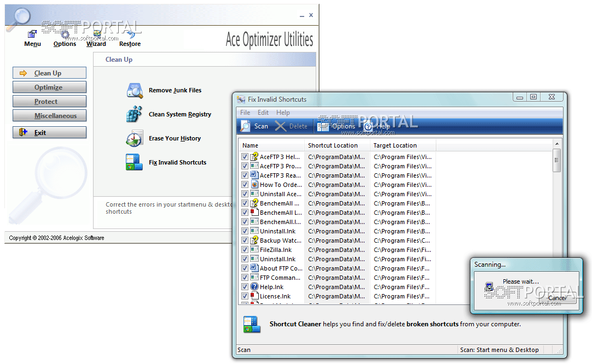Toggle the BenchemAll L... row checkbox
592x364 pixels.
(245, 213)
